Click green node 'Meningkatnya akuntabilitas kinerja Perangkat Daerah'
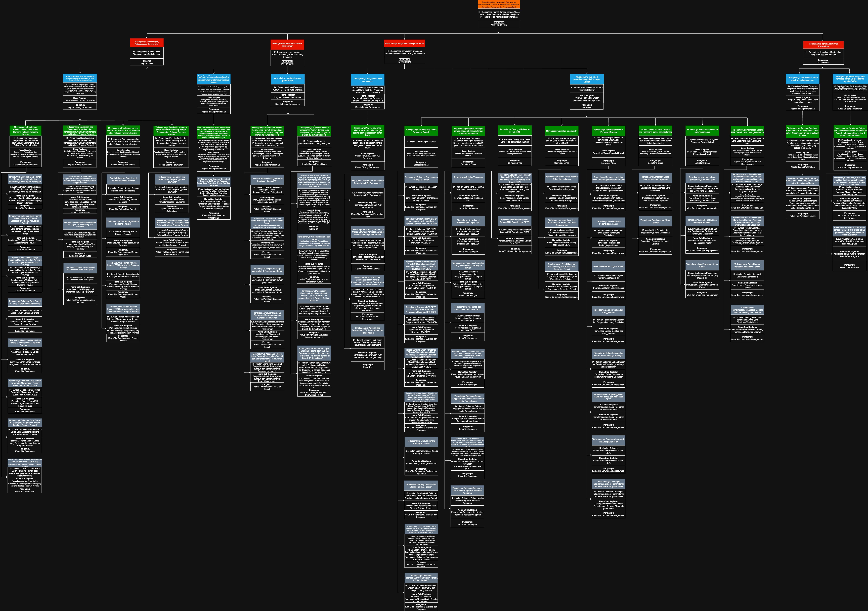This screenshot has width=868, height=611. pyautogui.click(x=421, y=131)
